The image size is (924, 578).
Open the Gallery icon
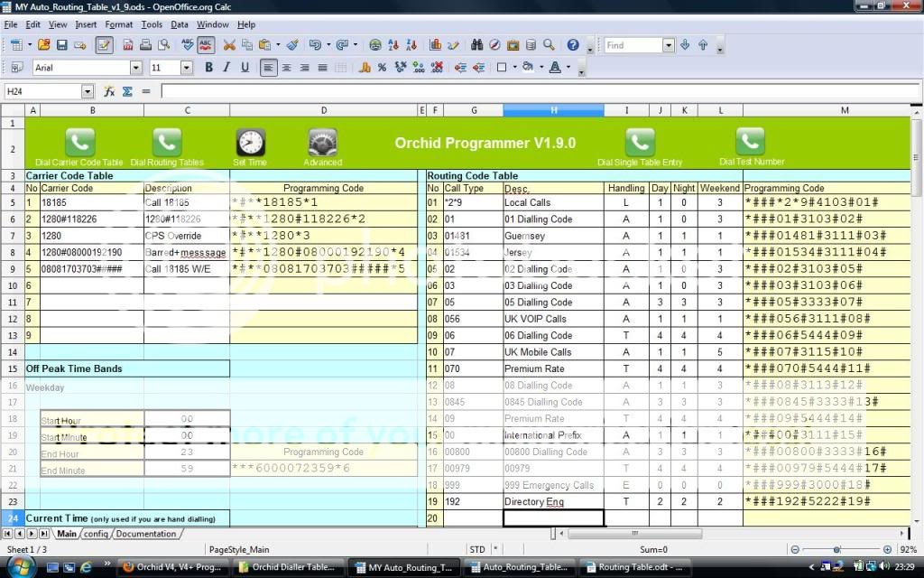513,45
